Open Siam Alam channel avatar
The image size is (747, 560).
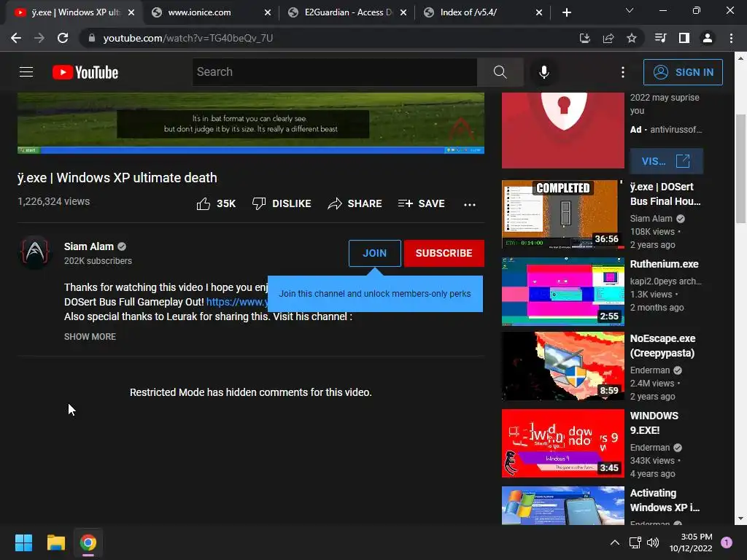35,252
